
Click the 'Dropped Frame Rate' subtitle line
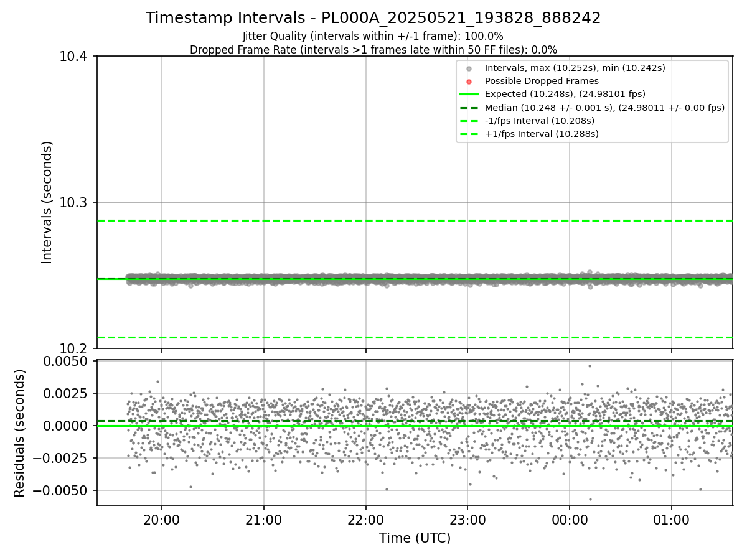tap(374, 50)
